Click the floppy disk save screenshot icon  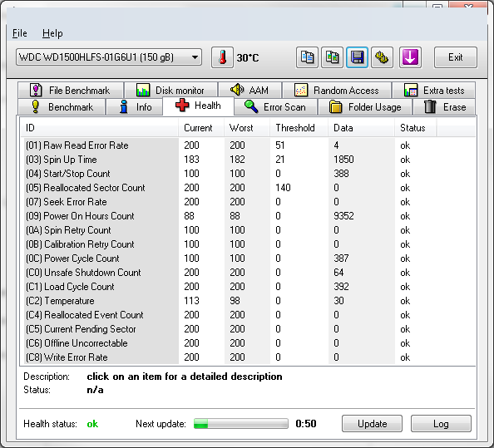coord(357,57)
